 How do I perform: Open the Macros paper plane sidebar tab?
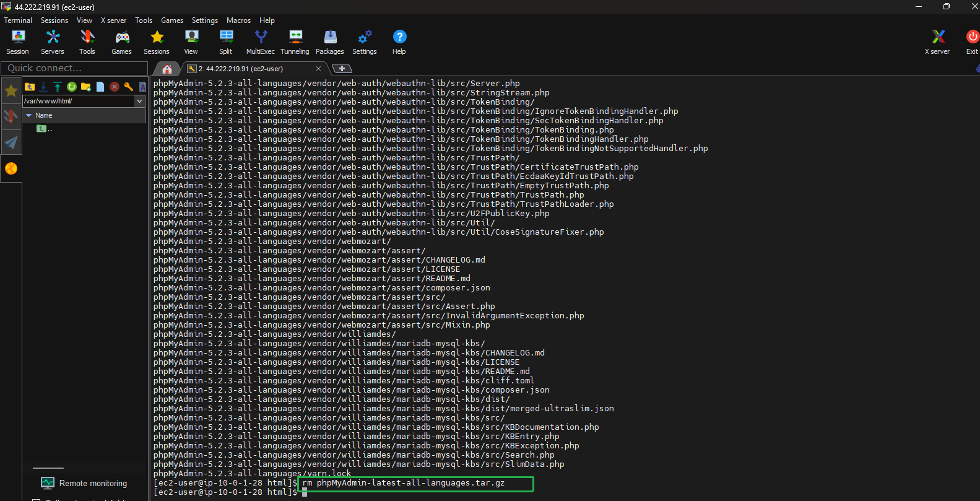[x=11, y=142]
